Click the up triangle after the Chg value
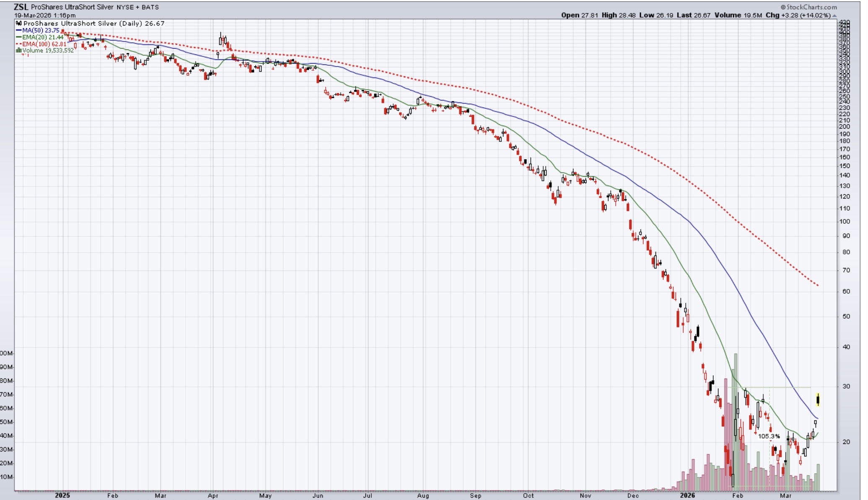The height and width of the screenshot is (500, 868). (x=834, y=15)
